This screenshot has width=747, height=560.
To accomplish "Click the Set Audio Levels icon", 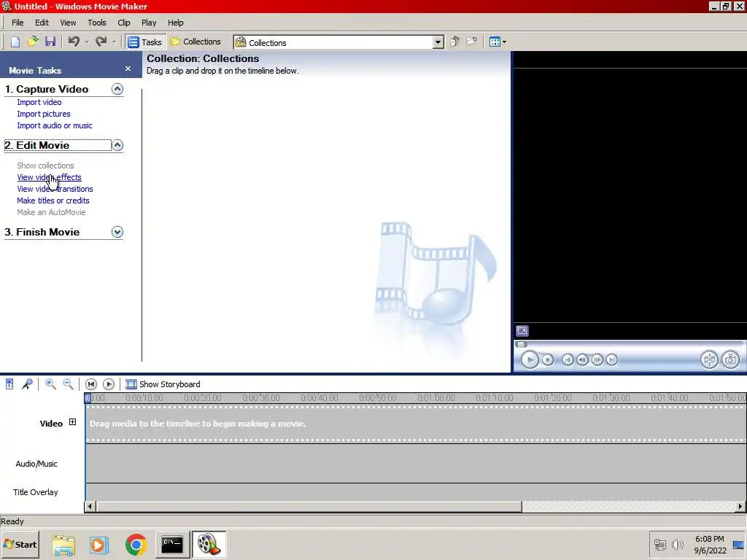I will click(x=9, y=384).
